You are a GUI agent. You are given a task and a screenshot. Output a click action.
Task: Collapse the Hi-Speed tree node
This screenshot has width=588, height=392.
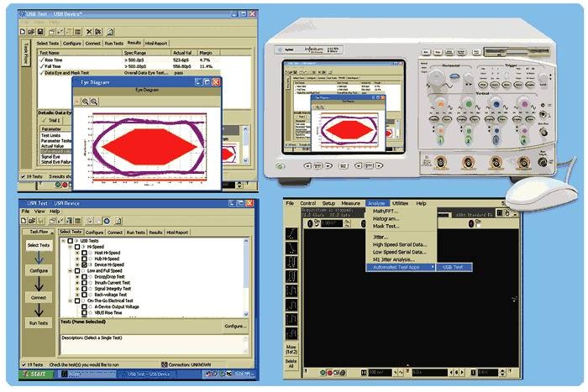point(70,247)
